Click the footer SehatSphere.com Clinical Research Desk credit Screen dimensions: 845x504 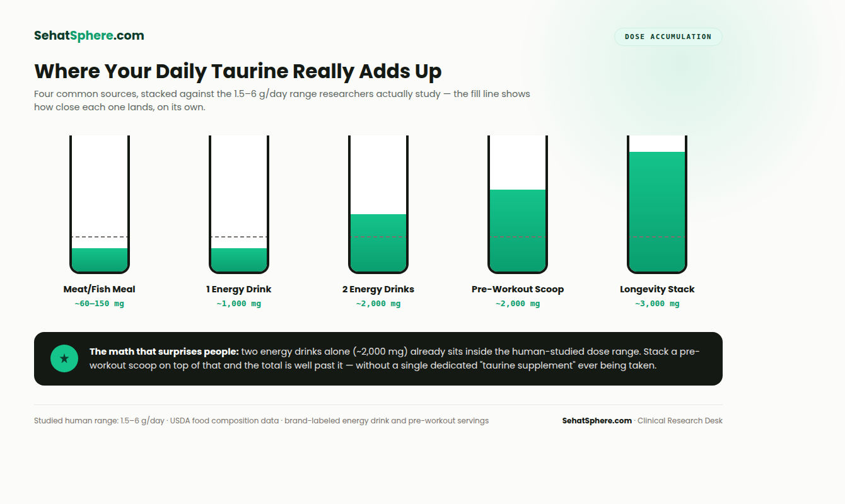pyautogui.click(x=643, y=421)
